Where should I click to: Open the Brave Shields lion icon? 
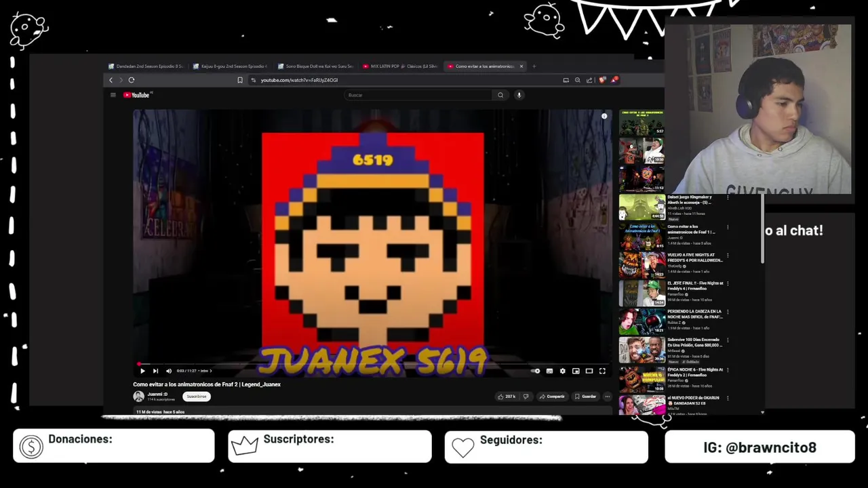pos(603,80)
